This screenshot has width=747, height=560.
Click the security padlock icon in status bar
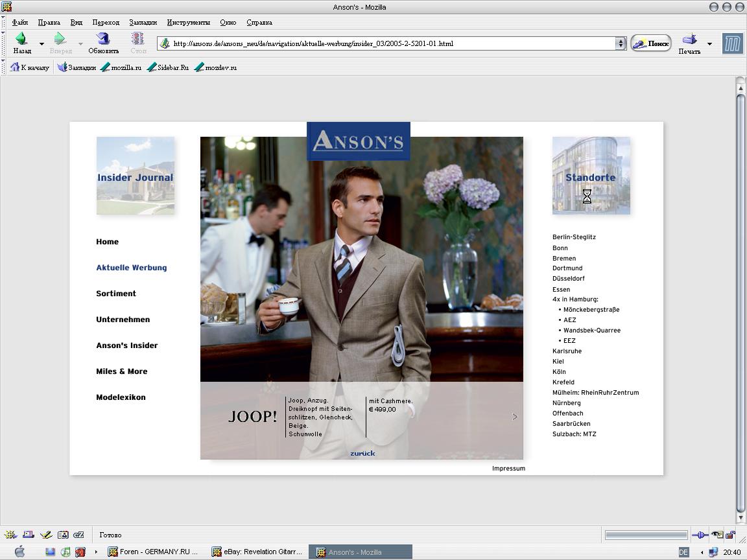click(730, 535)
